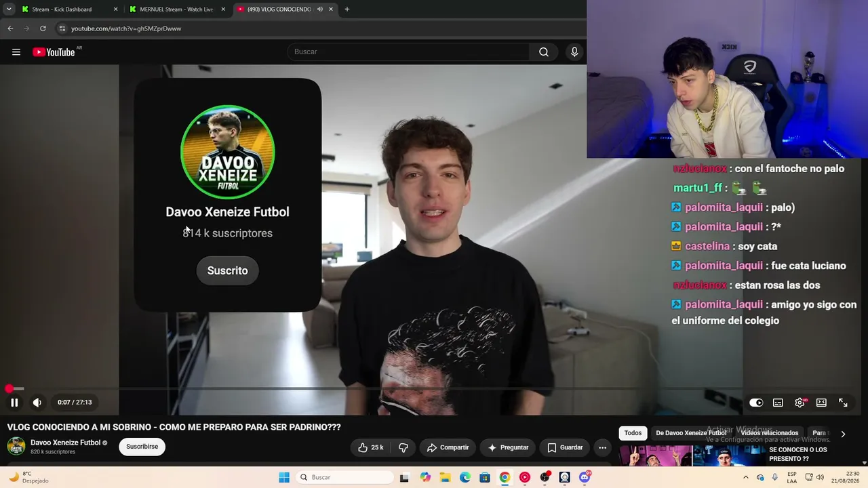View site information icon in address bar

coord(62,28)
